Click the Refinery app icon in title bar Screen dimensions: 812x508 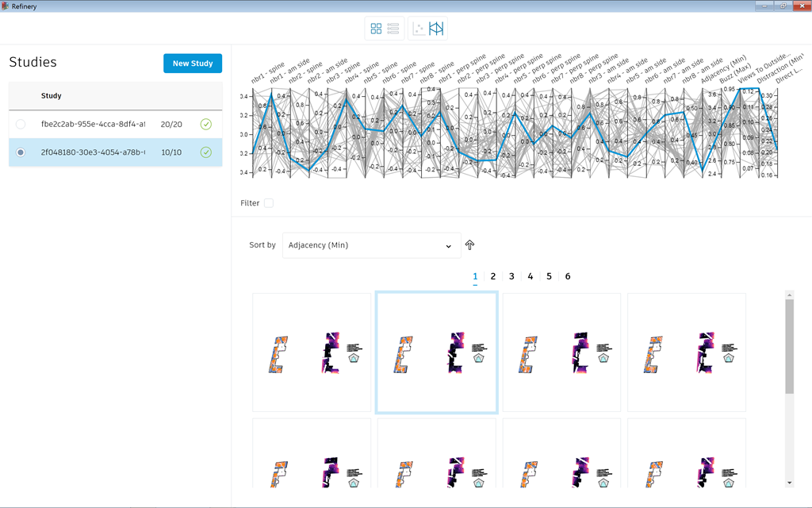(x=6, y=6)
